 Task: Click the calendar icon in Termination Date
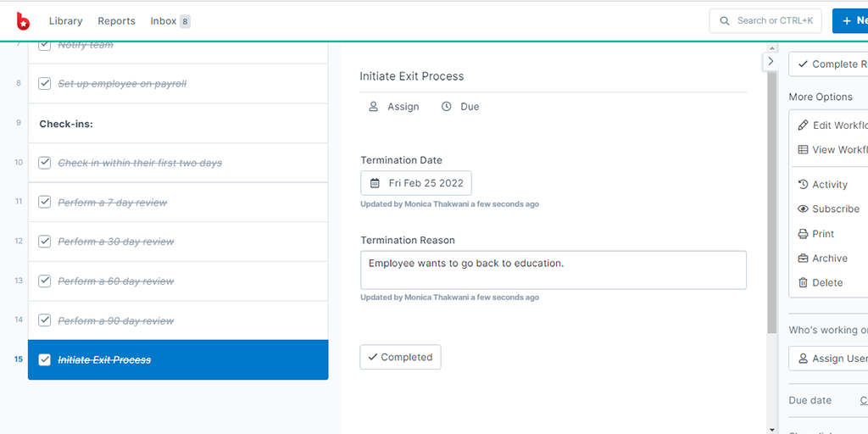[x=375, y=183]
